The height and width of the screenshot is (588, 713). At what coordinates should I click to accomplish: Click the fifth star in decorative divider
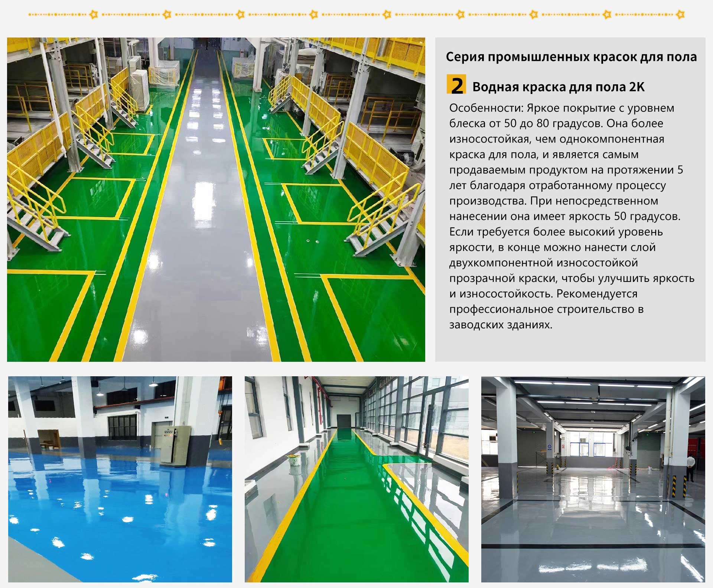387,14
